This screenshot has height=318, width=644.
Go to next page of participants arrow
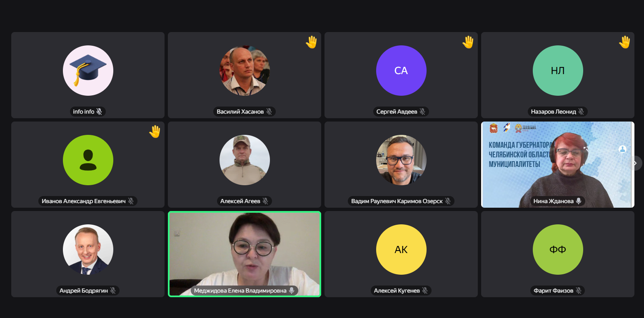[635, 163]
